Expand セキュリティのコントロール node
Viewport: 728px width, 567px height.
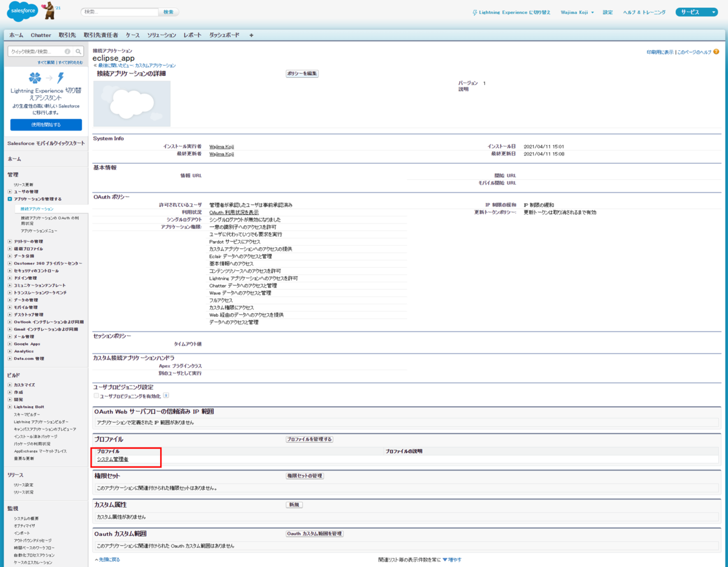[x=9, y=271]
